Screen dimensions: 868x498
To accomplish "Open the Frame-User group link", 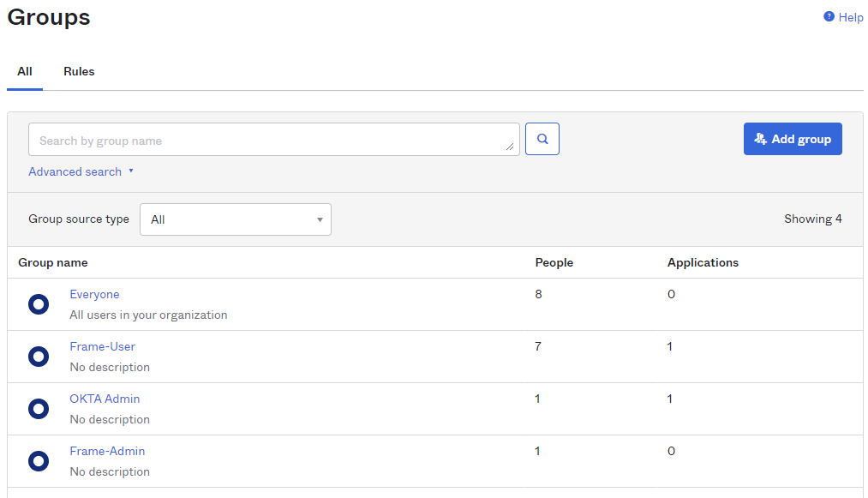I will [x=102, y=346].
